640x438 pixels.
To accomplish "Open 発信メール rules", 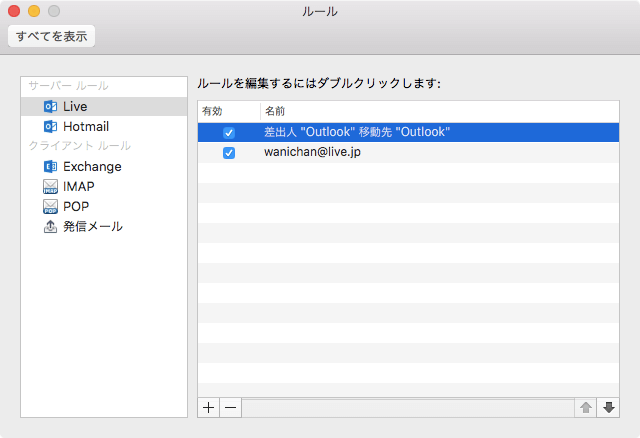I will click(x=104, y=227).
